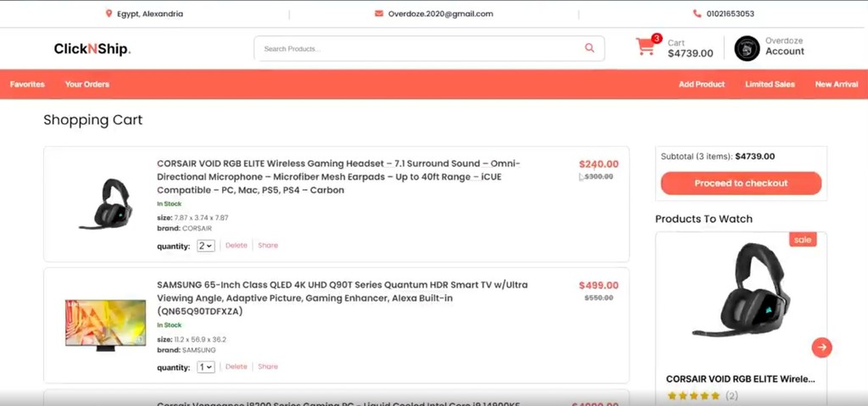Click size 11.2 x 56.9 x 36.2 text
The width and height of the screenshot is (868, 406).
[192, 339]
